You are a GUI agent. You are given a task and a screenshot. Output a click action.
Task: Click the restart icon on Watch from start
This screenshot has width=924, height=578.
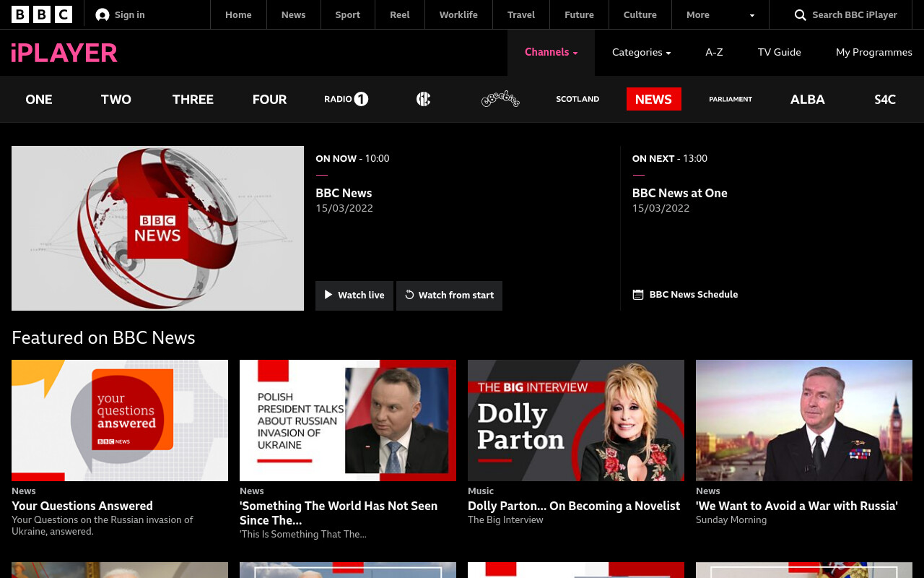click(409, 295)
